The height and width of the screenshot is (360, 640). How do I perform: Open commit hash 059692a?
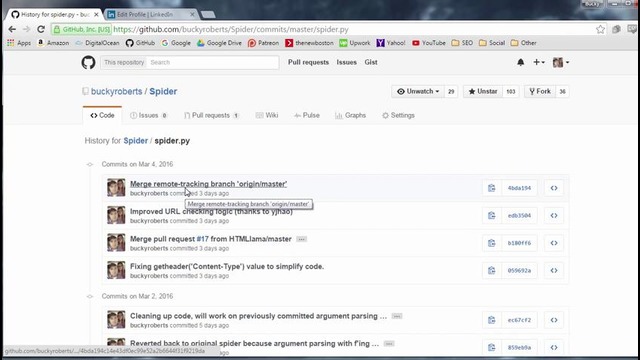coord(519,271)
